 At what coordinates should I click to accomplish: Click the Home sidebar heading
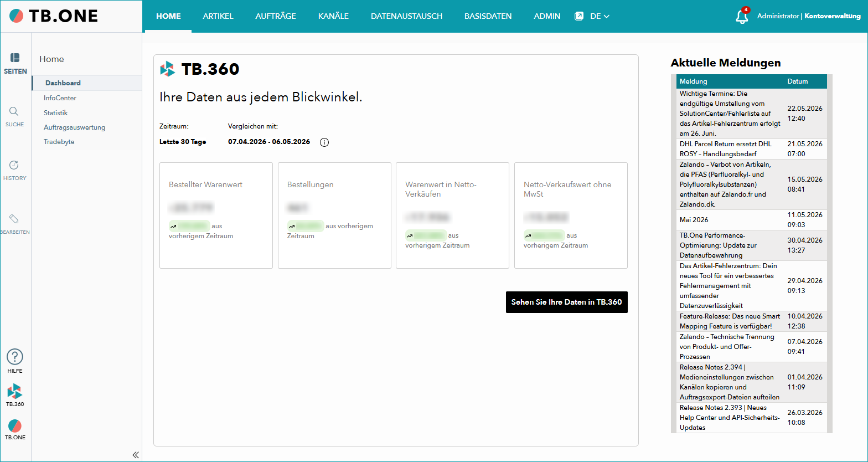51,59
